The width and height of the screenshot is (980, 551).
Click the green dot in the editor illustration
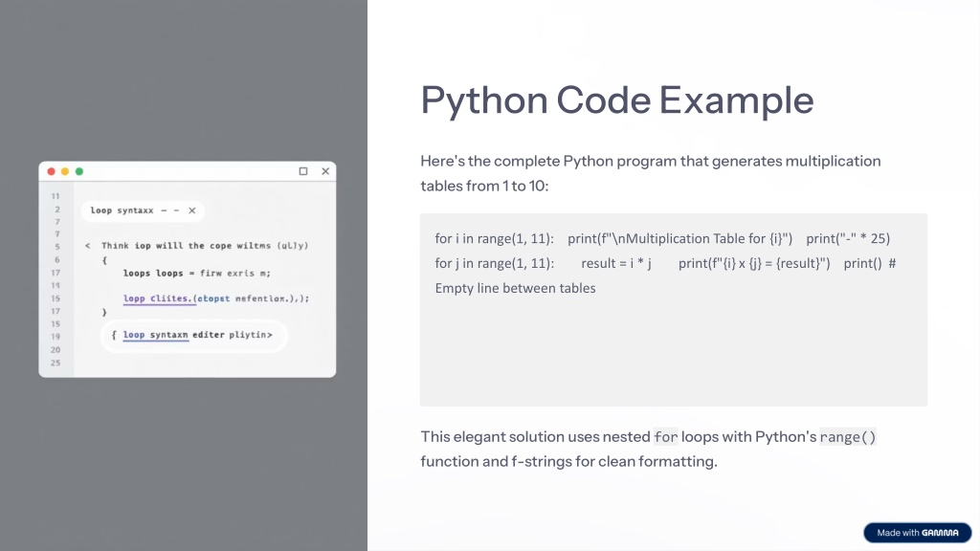click(x=79, y=171)
